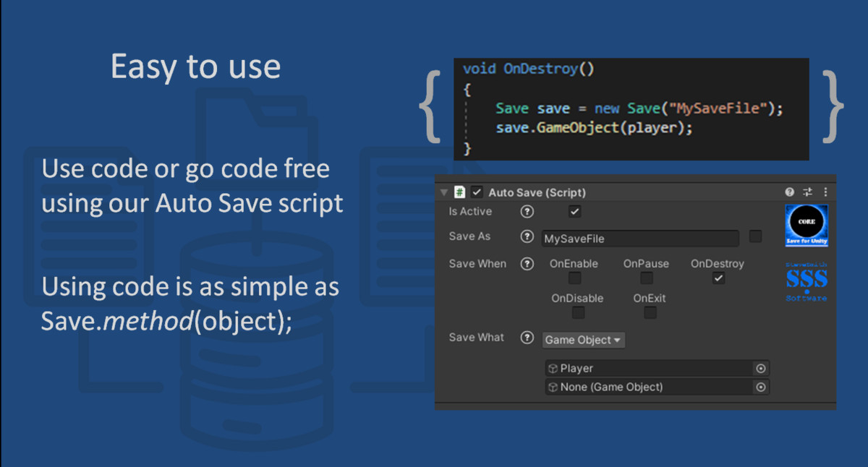
Task: Open the Game Object dropdown
Action: pos(583,340)
